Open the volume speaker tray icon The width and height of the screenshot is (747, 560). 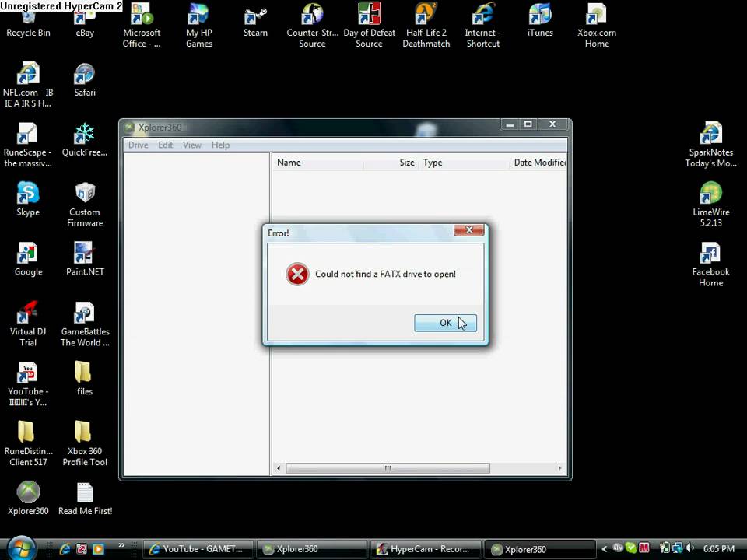[x=689, y=548]
